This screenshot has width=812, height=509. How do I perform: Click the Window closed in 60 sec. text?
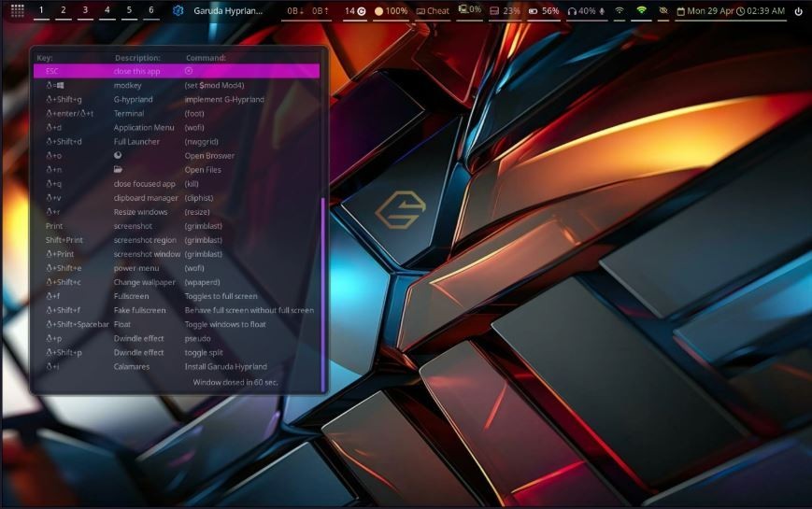click(x=235, y=382)
